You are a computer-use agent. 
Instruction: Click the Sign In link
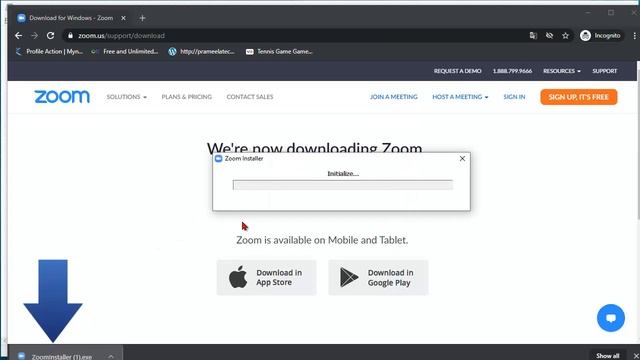pos(514,97)
